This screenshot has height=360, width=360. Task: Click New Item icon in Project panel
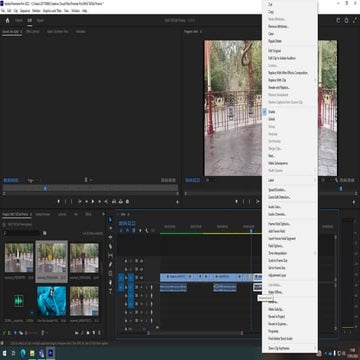(94, 333)
